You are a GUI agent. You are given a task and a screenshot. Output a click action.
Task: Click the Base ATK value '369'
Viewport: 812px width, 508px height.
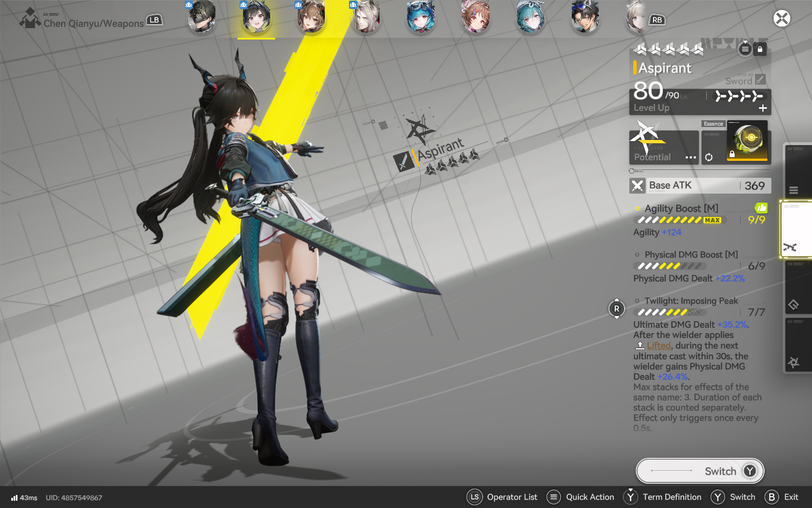[754, 186]
